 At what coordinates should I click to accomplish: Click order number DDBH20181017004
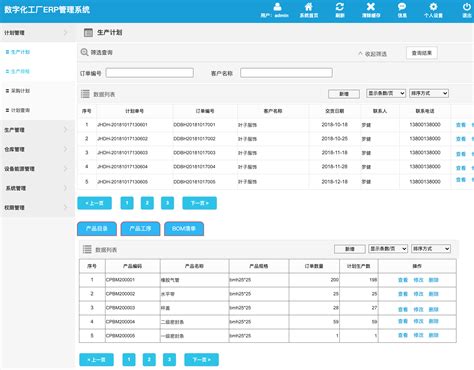tap(194, 167)
